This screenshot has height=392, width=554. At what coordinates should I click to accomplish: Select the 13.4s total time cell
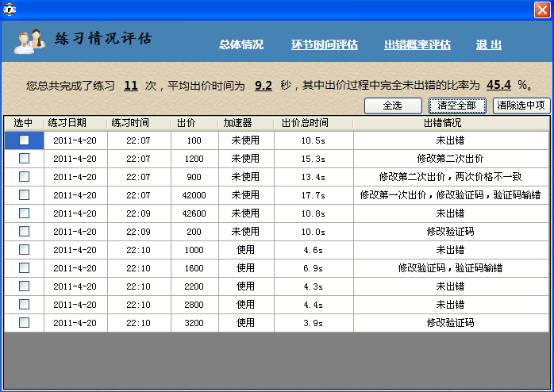click(x=314, y=177)
